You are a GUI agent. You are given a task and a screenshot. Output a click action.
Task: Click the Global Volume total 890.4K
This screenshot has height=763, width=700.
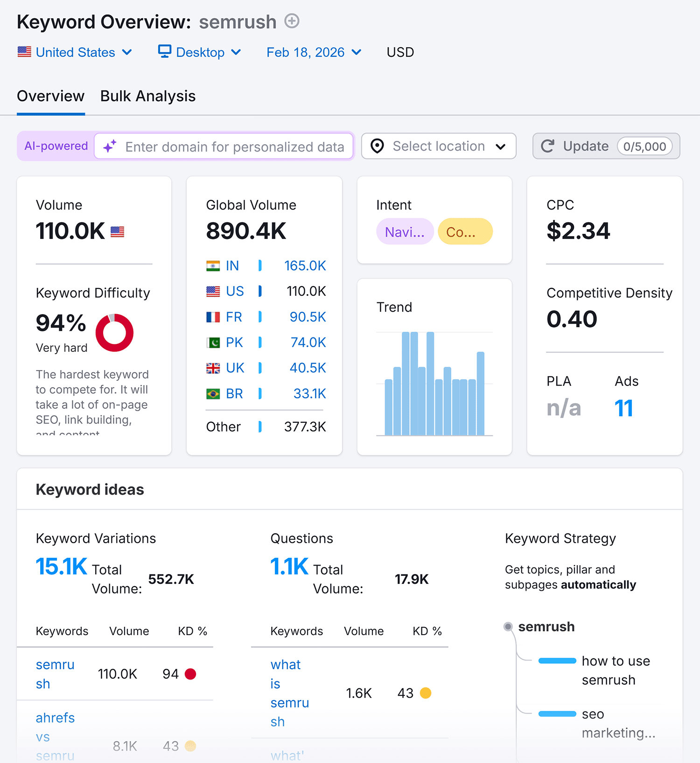click(246, 231)
